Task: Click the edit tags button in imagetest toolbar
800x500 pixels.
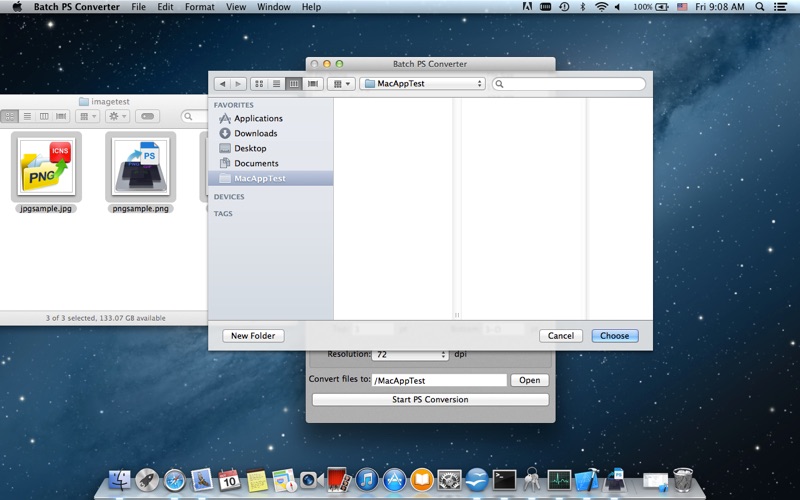Action: 147,116
